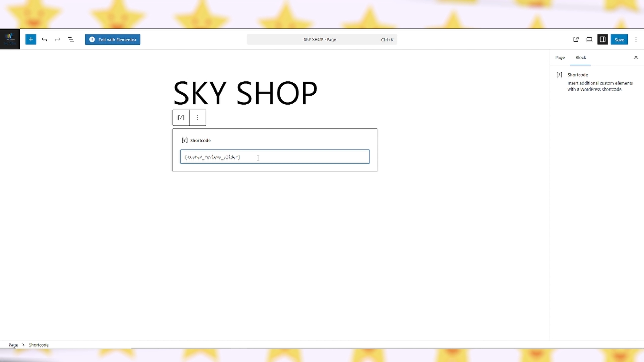
Task: Open the Document Overview list view
Action: pos(71,39)
